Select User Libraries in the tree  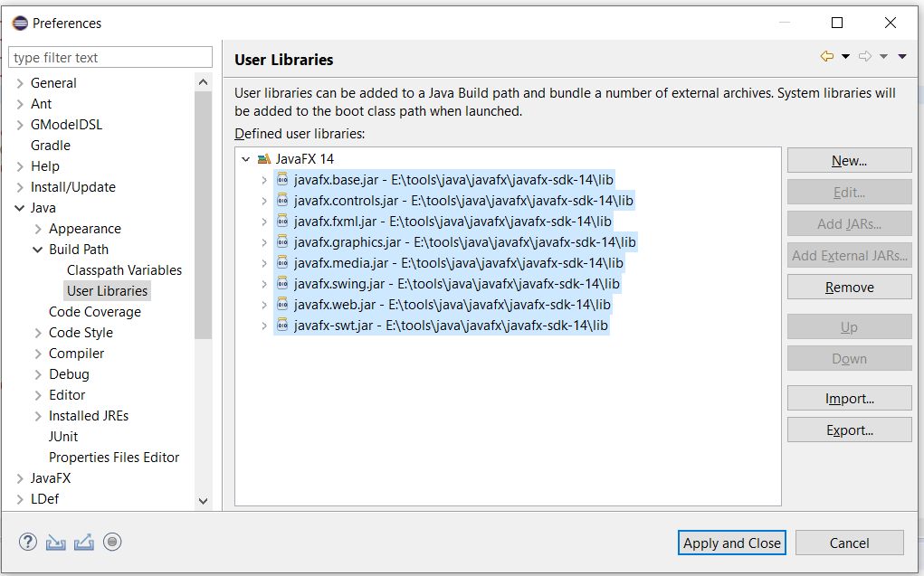click(x=108, y=291)
